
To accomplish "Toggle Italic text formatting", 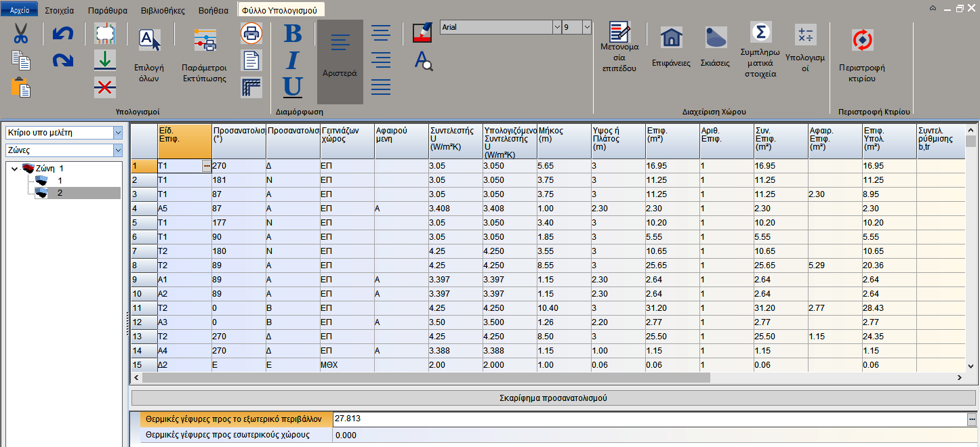I will (x=292, y=60).
